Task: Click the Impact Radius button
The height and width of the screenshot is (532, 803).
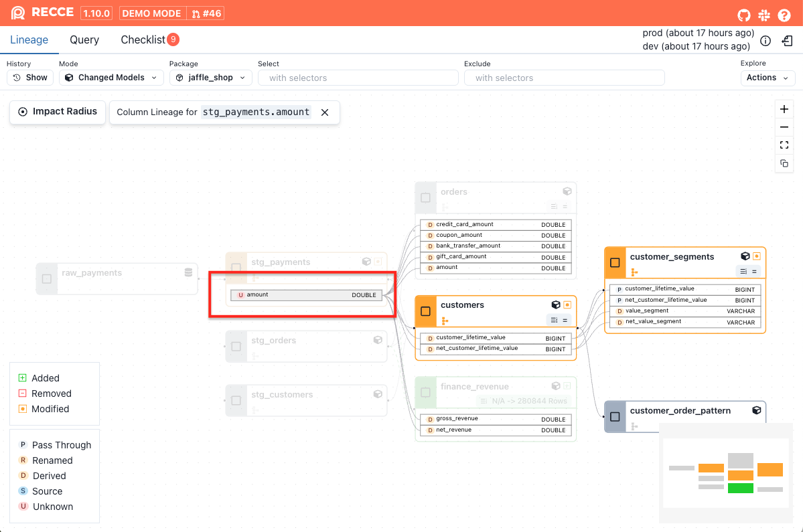Action: [x=58, y=112]
